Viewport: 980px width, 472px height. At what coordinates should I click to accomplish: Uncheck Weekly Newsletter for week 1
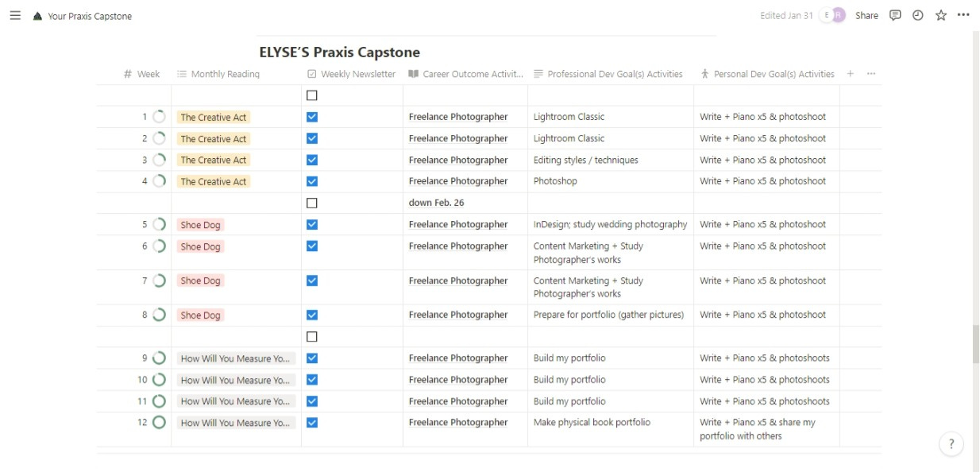[x=312, y=117]
